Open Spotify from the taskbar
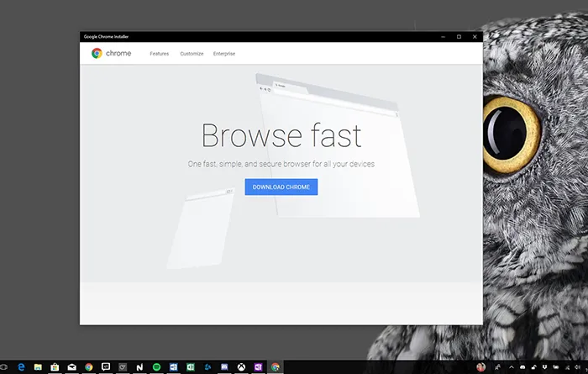This screenshot has height=374, width=588. [x=156, y=367]
